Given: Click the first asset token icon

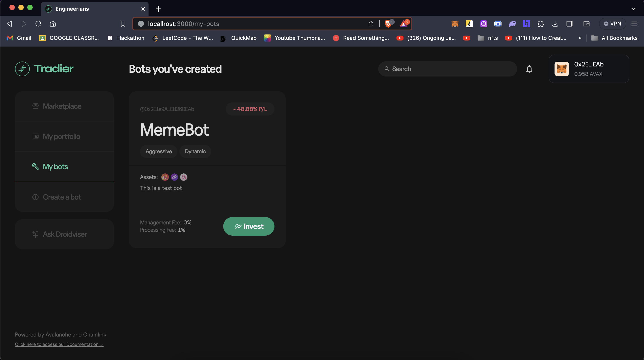Looking at the screenshot, I should click(x=165, y=177).
